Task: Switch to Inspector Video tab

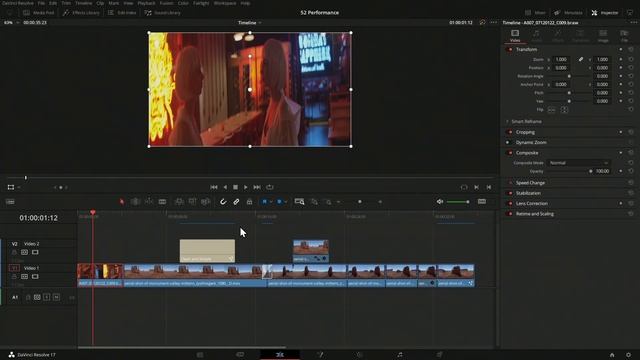Action: coord(515,36)
